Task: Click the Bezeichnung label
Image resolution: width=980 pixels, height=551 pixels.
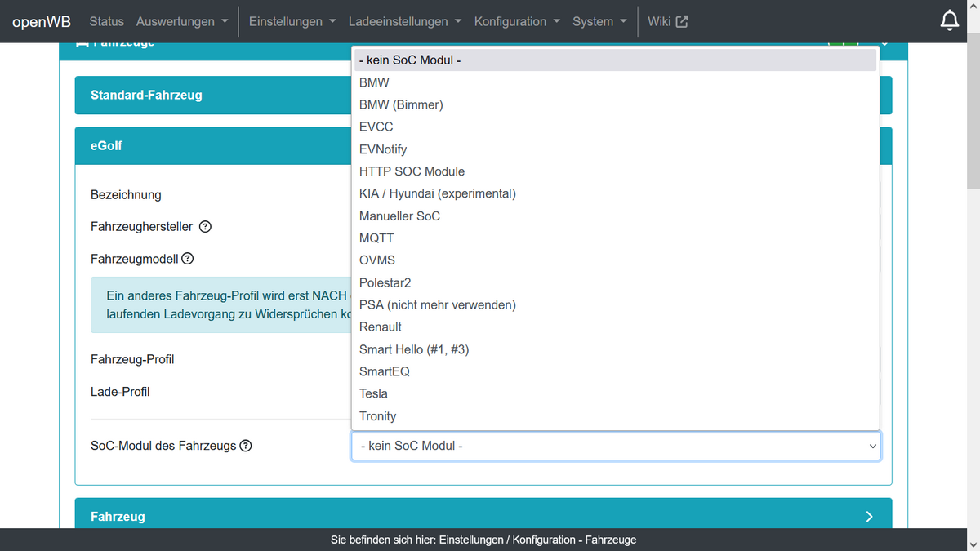Action: tap(126, 195)
